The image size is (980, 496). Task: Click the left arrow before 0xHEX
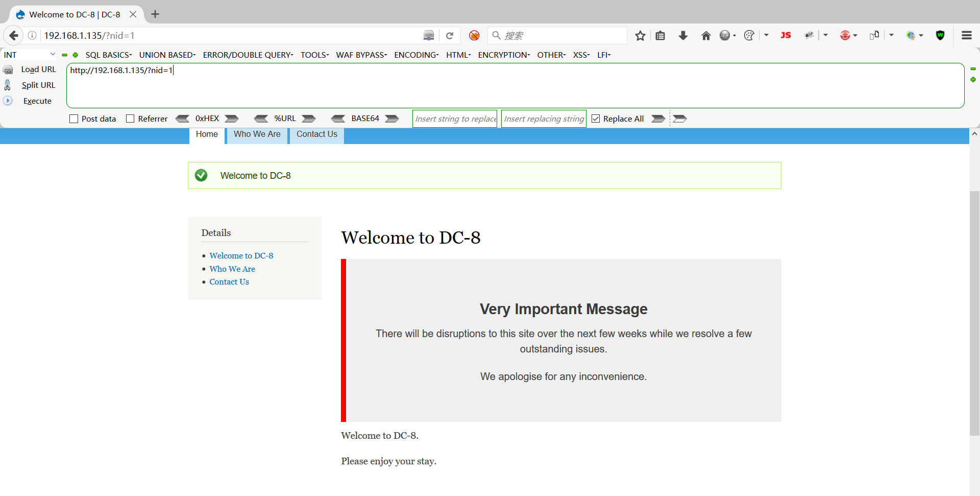click(x=182, y=119)
